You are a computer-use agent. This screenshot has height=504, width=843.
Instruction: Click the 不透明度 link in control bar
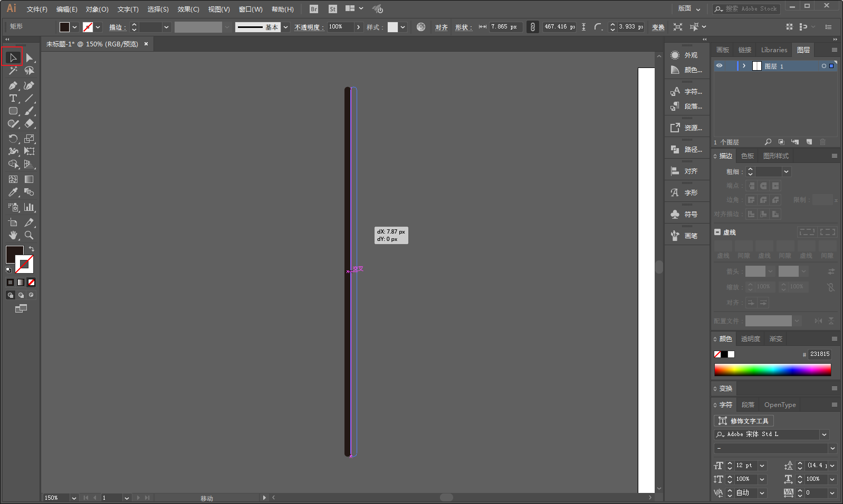(308, 27)
